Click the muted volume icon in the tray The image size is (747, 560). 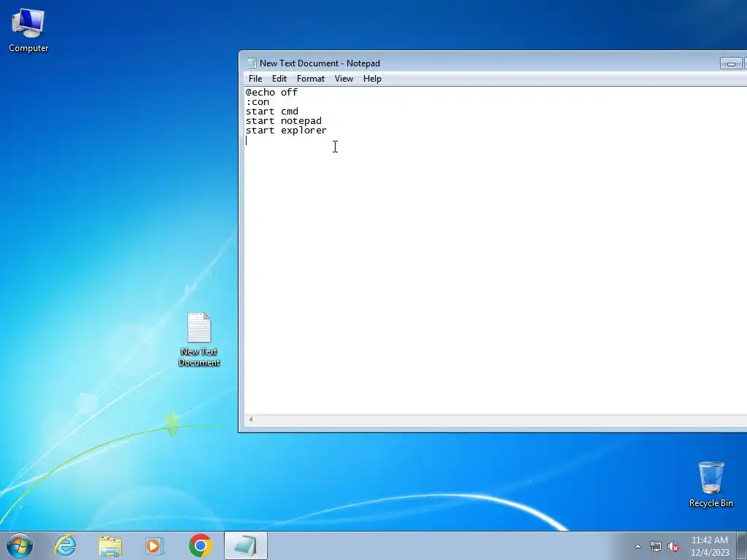pyautogui.click(x=673, y=547)
